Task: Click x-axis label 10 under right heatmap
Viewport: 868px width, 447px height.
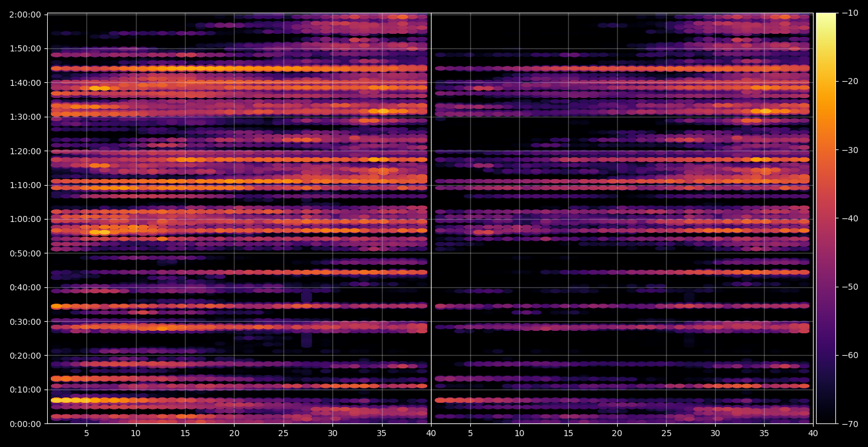Action: (519, 434)
